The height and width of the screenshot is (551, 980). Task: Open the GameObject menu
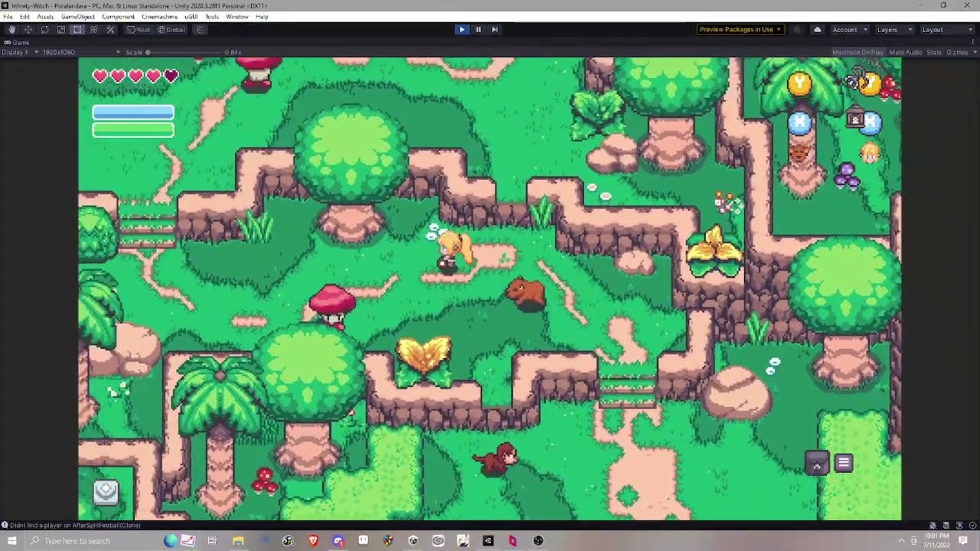[77, 17]
